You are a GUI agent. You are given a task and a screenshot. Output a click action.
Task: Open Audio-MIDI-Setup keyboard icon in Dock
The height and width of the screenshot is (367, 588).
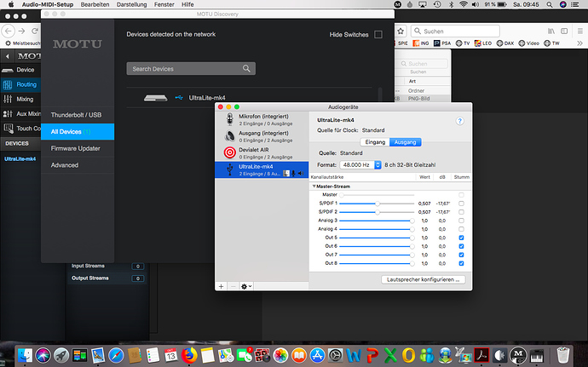(x=537, y=355)
